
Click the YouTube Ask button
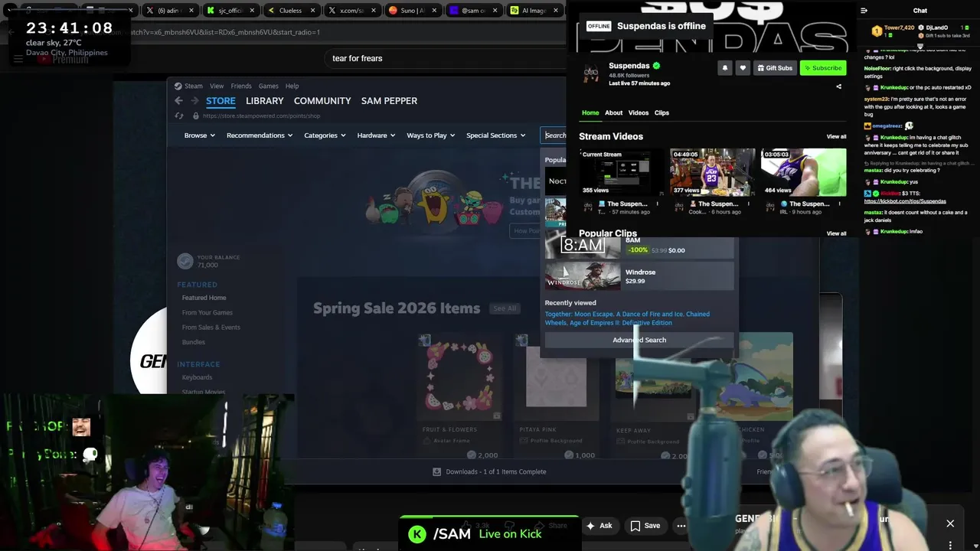pyautogui.click(x=599, y=526)
